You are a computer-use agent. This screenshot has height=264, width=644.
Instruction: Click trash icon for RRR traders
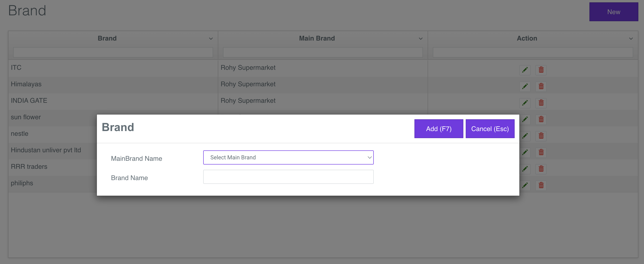tap(541, 169)
